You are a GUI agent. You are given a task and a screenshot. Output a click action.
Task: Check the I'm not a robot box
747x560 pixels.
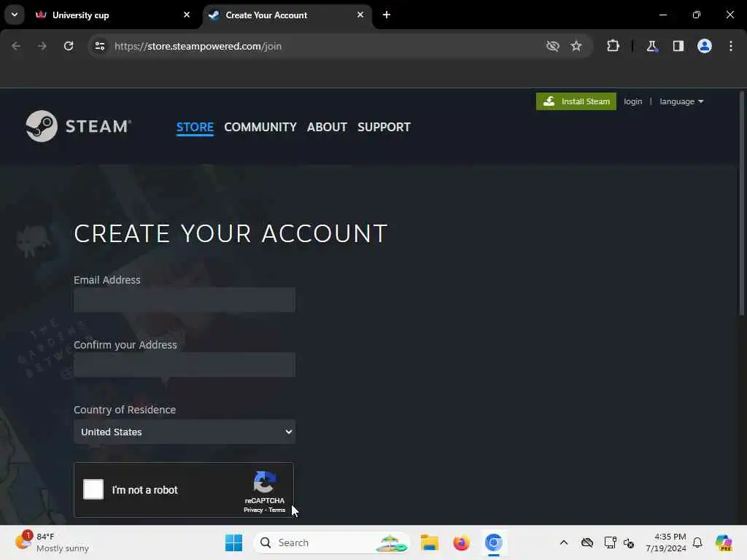point(93,489)
